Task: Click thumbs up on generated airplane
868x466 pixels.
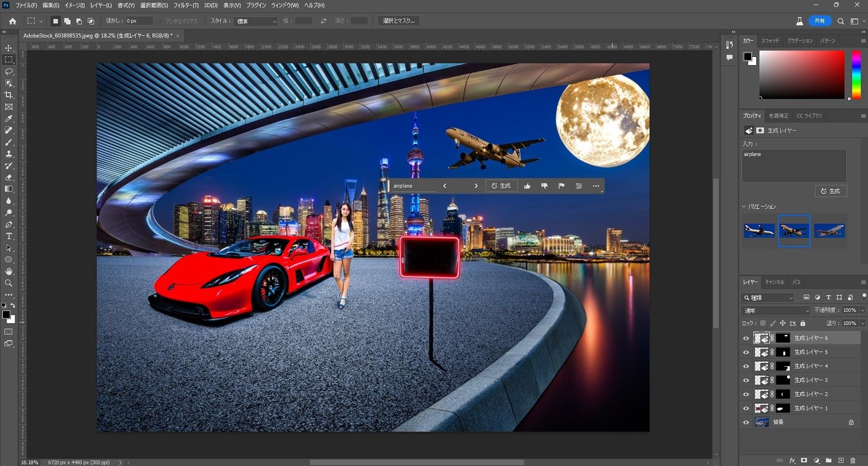Action: click(527, 186)
